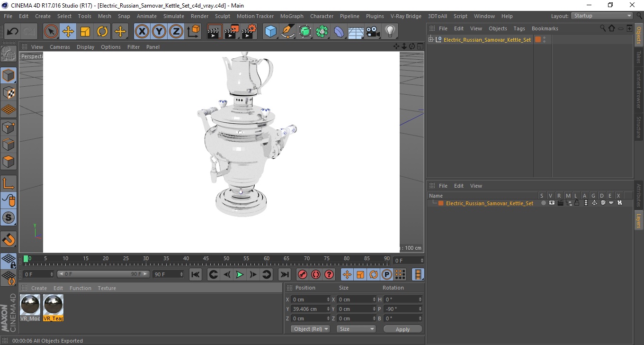The height and width of the screenshot is (345, 644).
Task: Open the V-Ray Bridge menu
Action: pos(406,16)
